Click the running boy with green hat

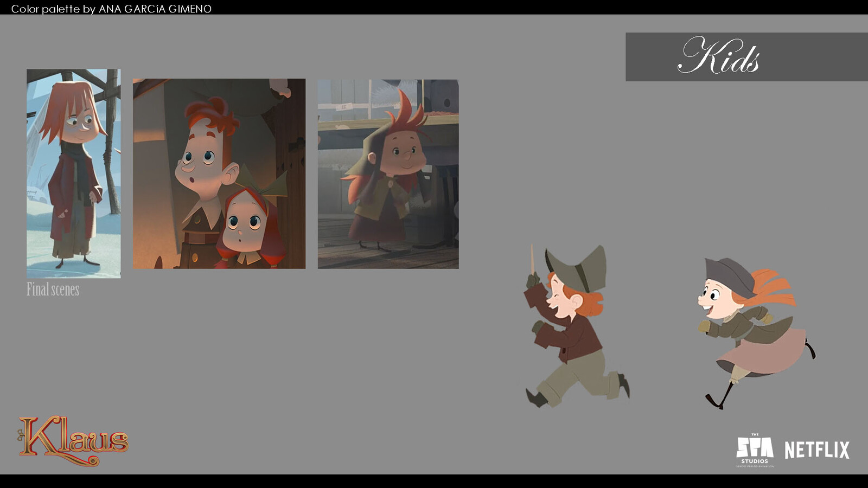[577, 325]
